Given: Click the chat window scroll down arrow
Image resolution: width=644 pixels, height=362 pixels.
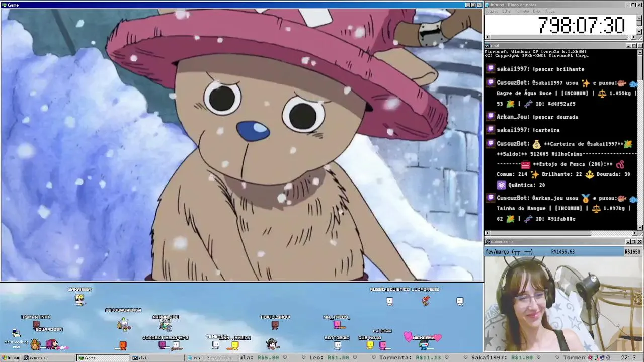Looking at the screenshot, I should (x=640, y=227).
